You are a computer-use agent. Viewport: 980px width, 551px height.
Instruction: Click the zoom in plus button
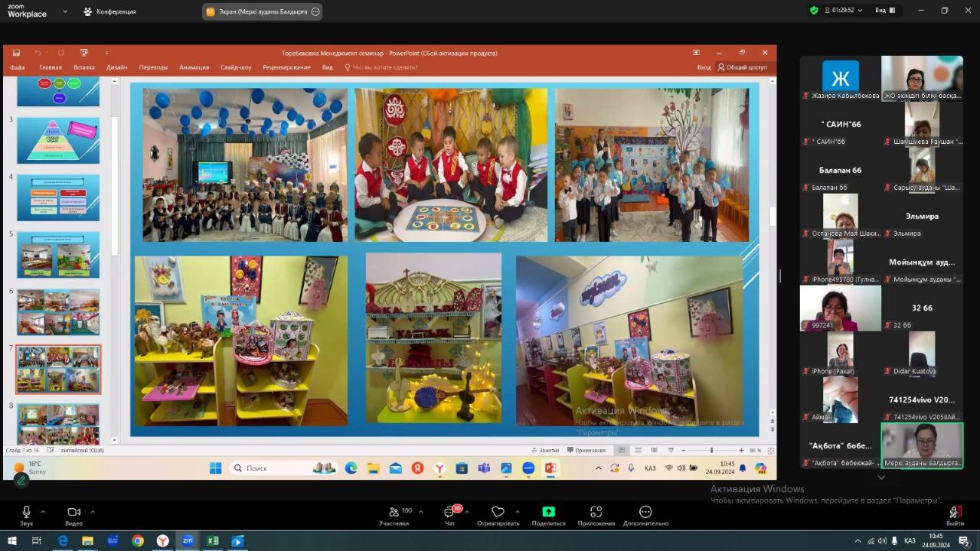741,450
